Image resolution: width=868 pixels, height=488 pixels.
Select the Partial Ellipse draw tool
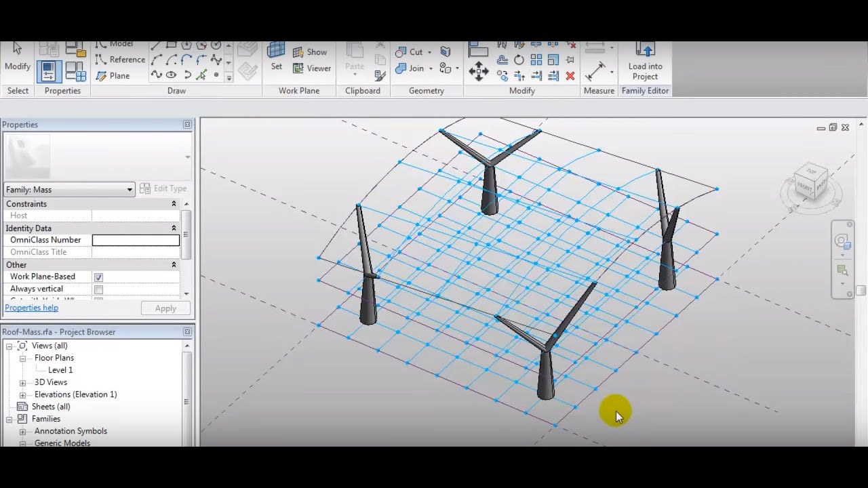click(x=186, y=75)
